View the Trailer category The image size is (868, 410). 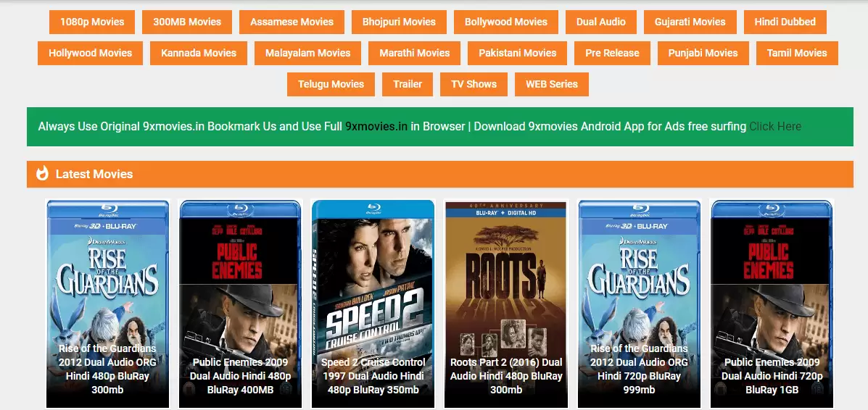[x=408, y=84]
